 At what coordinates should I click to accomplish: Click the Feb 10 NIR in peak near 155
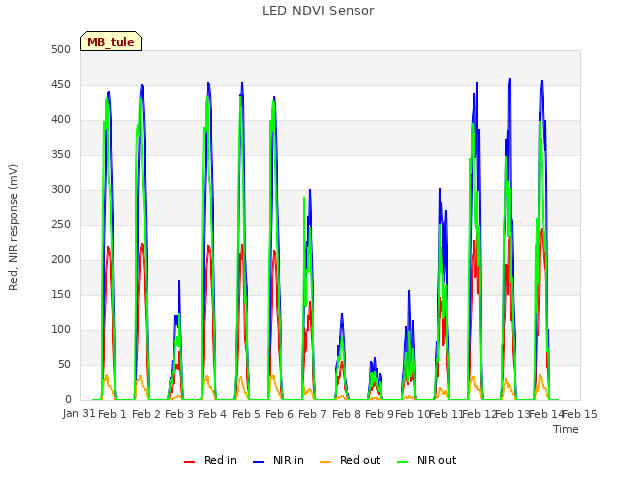point(409,291)
